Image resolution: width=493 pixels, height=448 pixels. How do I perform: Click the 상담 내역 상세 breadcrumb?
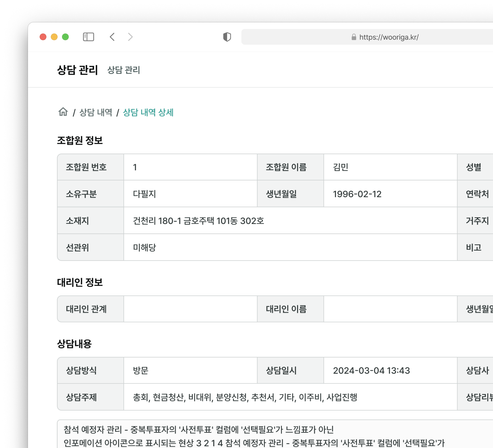[x=148, y=112]
